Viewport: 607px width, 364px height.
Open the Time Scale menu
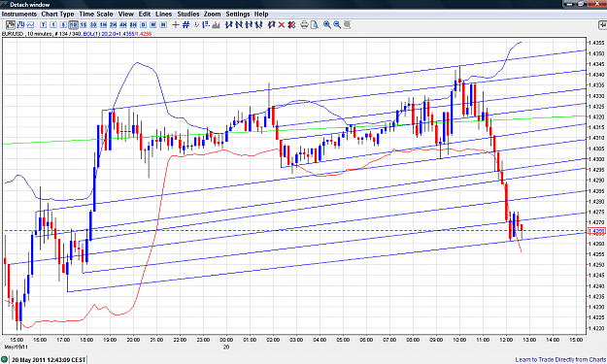click(96, 14)
